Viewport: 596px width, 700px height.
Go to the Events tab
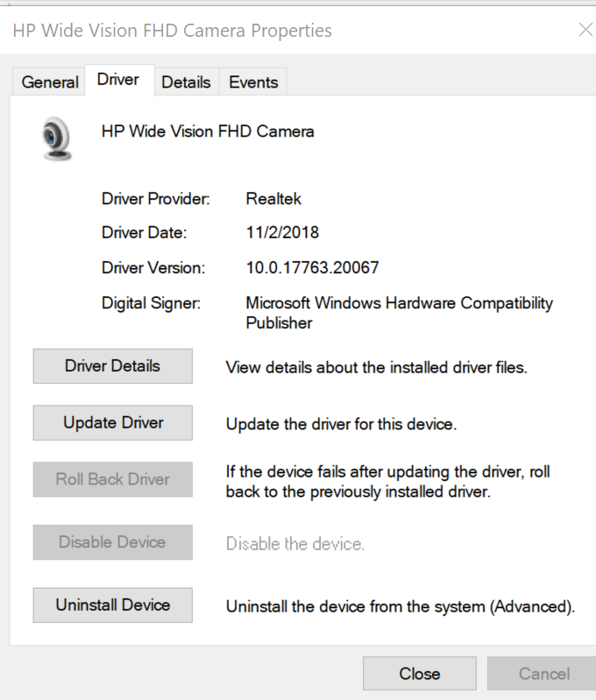pyautogui.click(x=253, y=82)
